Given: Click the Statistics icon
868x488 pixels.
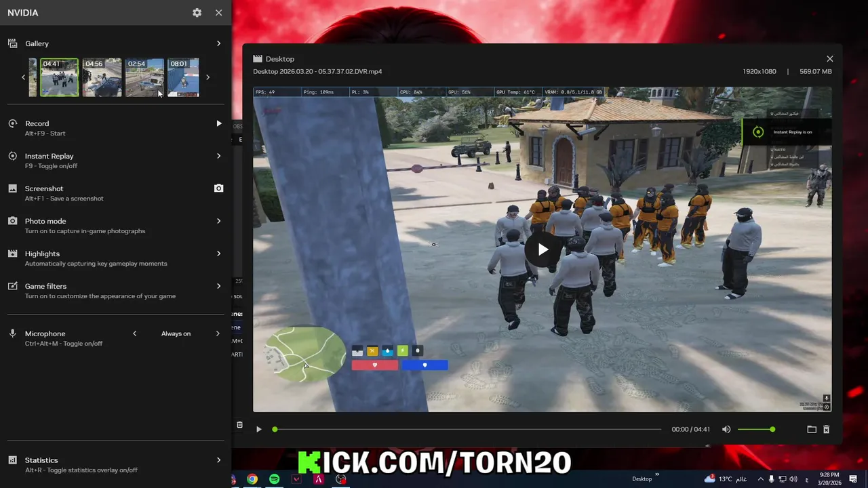Looking at the screenshot, I should point(12,460).
